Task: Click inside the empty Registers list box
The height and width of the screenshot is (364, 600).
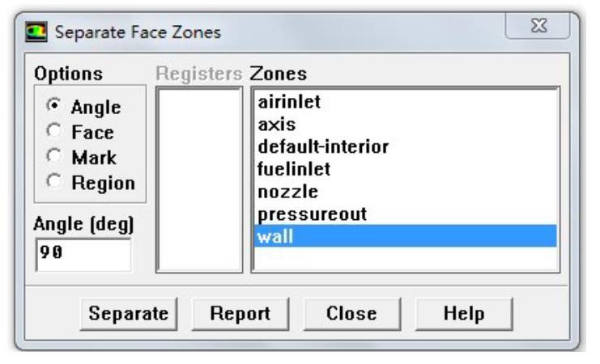Action: point(199,180)
